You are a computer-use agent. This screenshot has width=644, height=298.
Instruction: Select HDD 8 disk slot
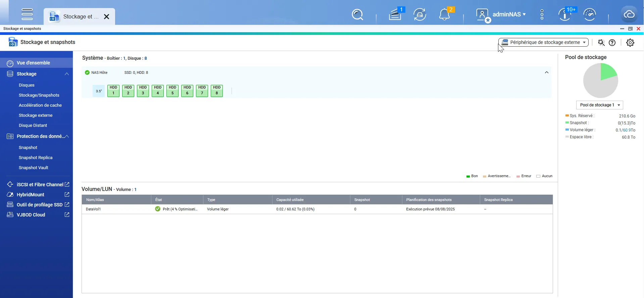[x=217, y=91]
